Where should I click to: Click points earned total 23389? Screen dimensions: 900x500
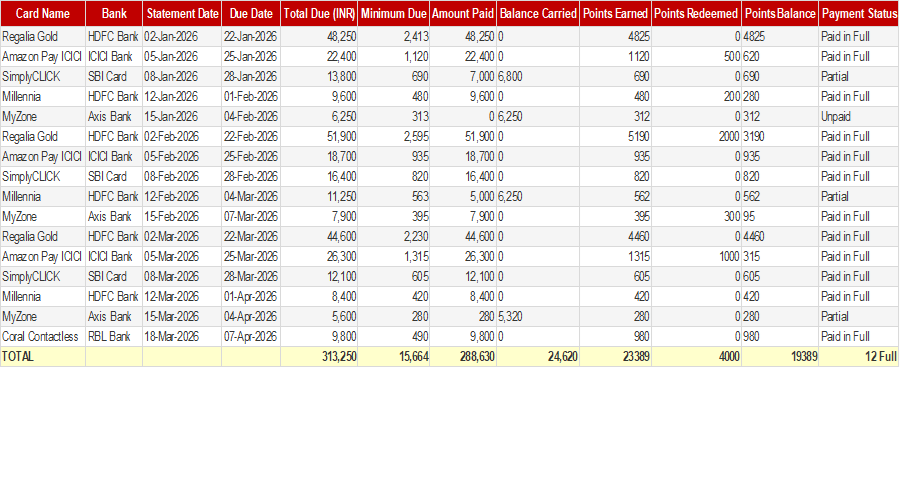[615, 356]
